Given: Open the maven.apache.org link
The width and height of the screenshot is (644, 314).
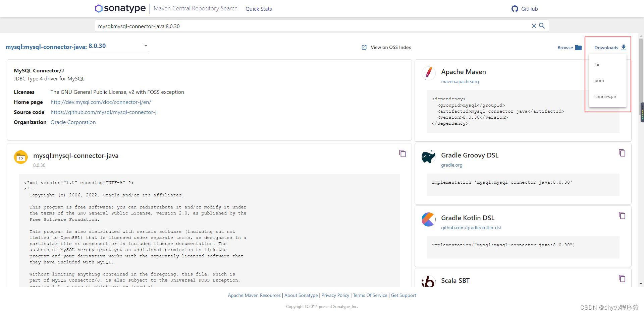Looking at the screenshot, I should (x=460, y=81).
